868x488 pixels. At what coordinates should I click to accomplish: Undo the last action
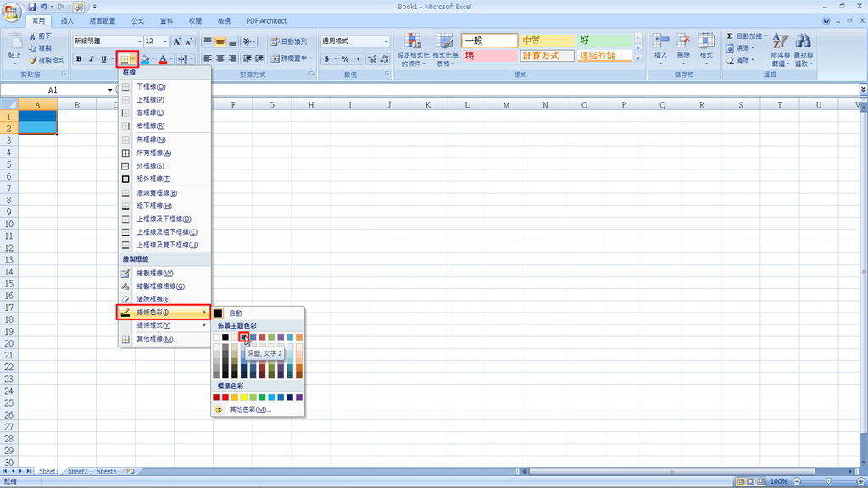44,7
